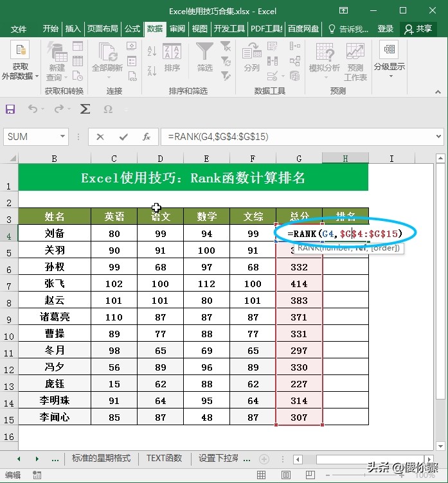Open the File tab
448x483 pixels.
point(19,30)
